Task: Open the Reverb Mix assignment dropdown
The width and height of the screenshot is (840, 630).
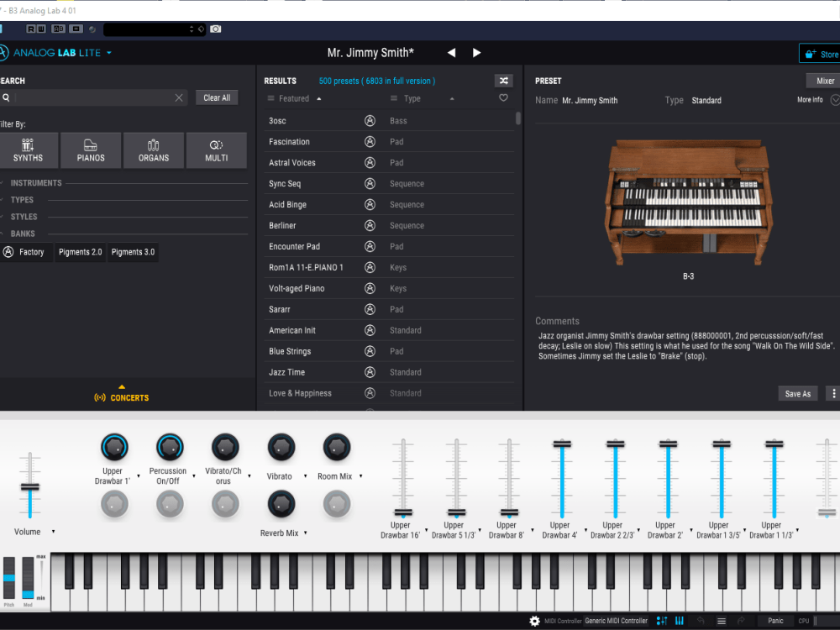Action: [x=306, y=533]
